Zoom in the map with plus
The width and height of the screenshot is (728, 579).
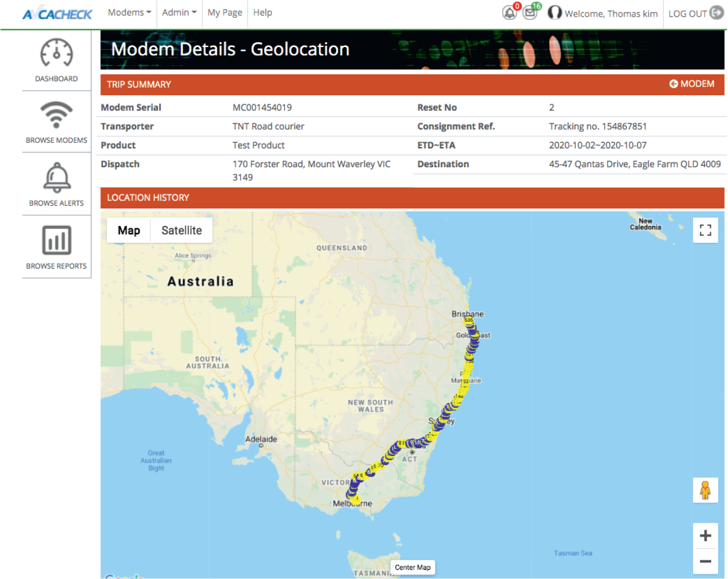[705, 535]
